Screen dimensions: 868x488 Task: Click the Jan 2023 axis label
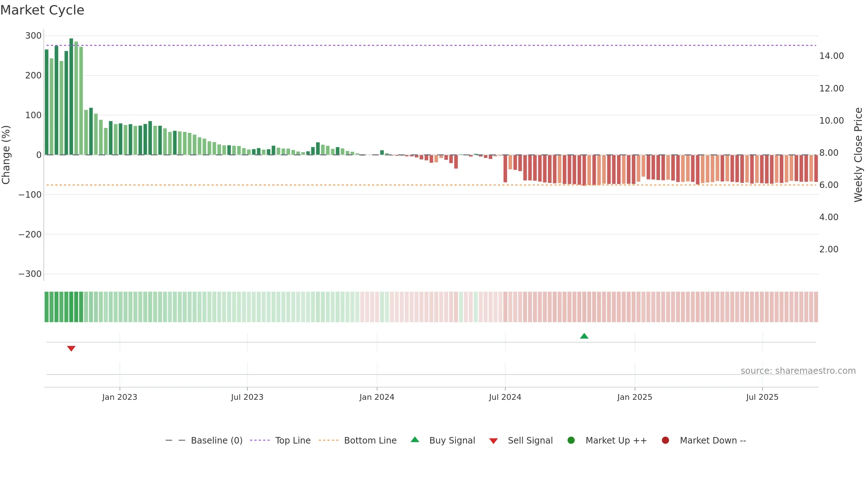pyautogui.click(x=120, y=397)
